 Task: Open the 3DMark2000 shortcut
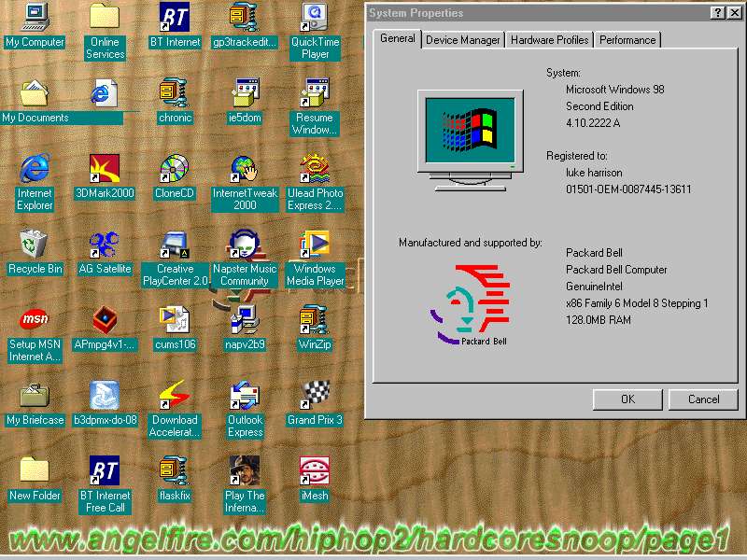pyautogui.click(x=105, y=169)
